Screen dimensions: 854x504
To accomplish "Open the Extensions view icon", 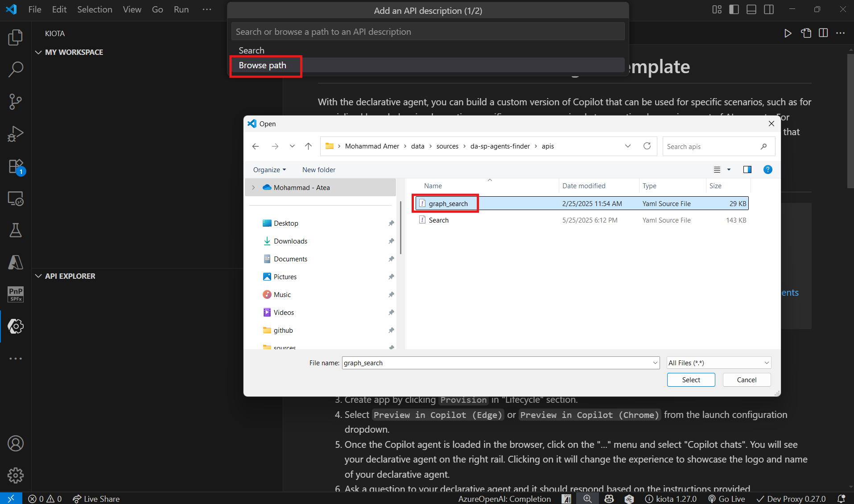I will pyautogui.click(x=16, y=167).
